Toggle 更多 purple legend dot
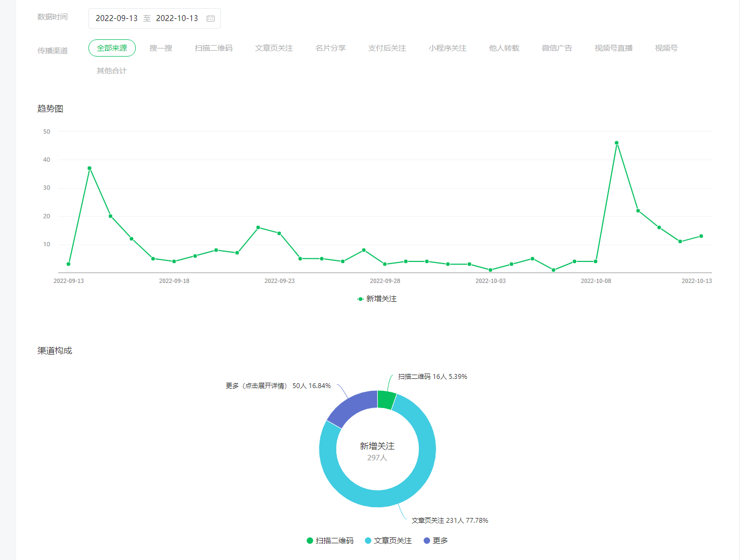This screenshot has height=560, width=740. [x=427, y=541]
